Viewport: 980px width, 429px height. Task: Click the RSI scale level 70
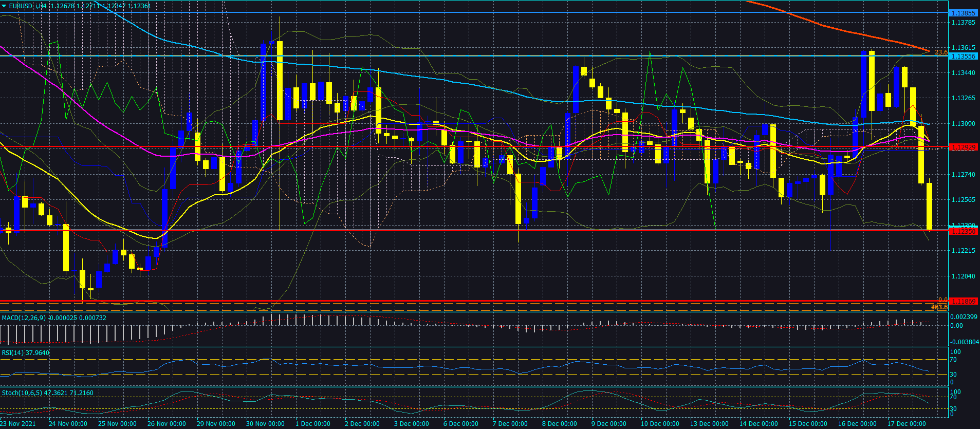953,360
